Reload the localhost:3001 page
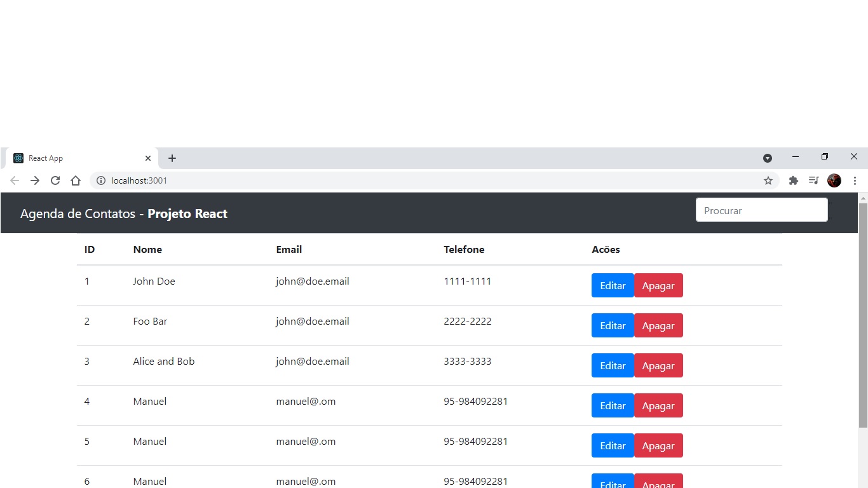Viewport: 868px width, 488px height. point(55,180)
